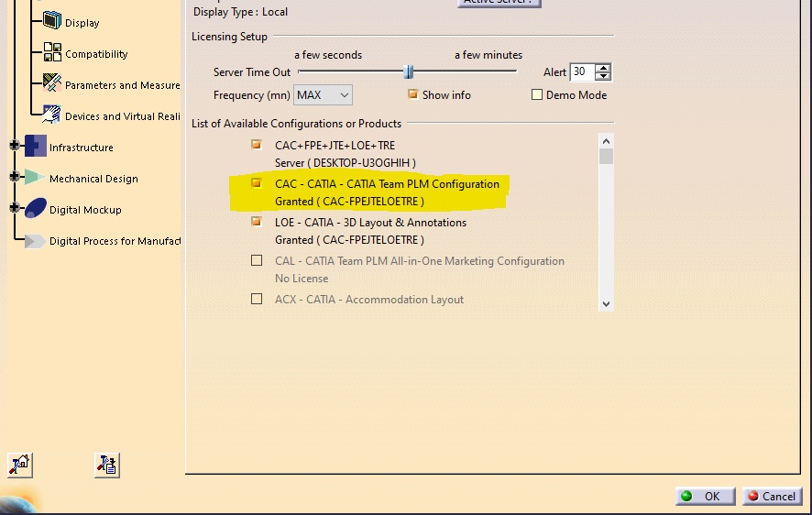Toggle the Show info checkbox
Screen dimensions: 812x515
[x=412, y=94]
